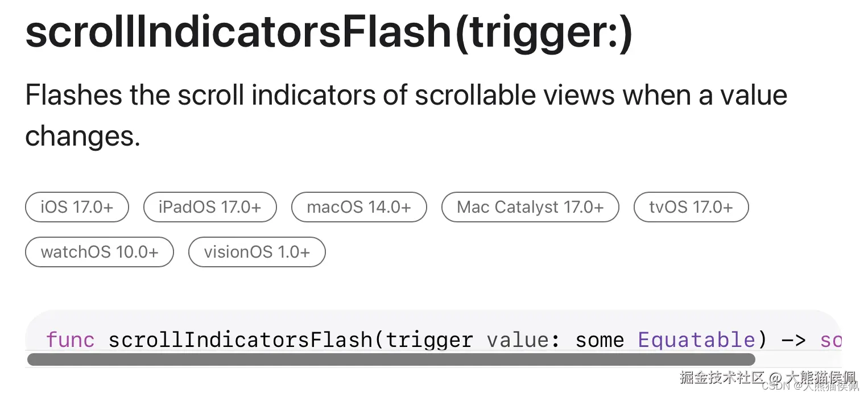Click the description text about flashing scroll indicators
This screenshot has height=397, width=868.
pos(406,115)
